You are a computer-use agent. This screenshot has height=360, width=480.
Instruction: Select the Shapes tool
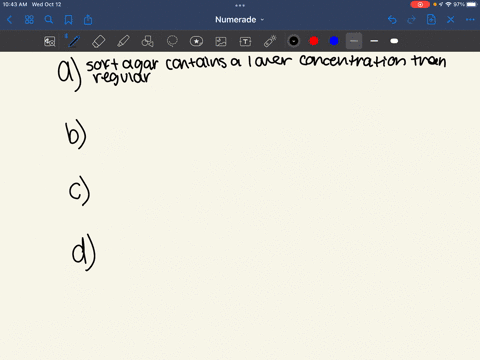[x=147, y=41]
